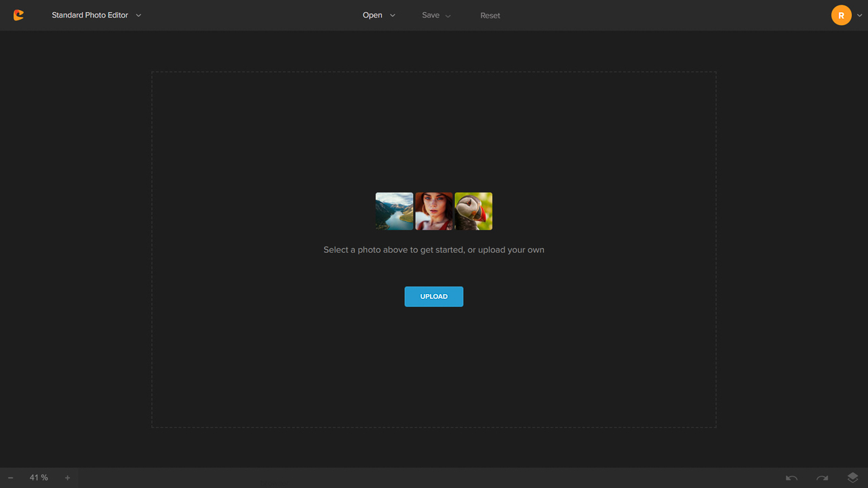The width and height of the screenshot is (868, 488).
Task: Open the Standard Photo Editor mode selector
Action: [90, 15]
